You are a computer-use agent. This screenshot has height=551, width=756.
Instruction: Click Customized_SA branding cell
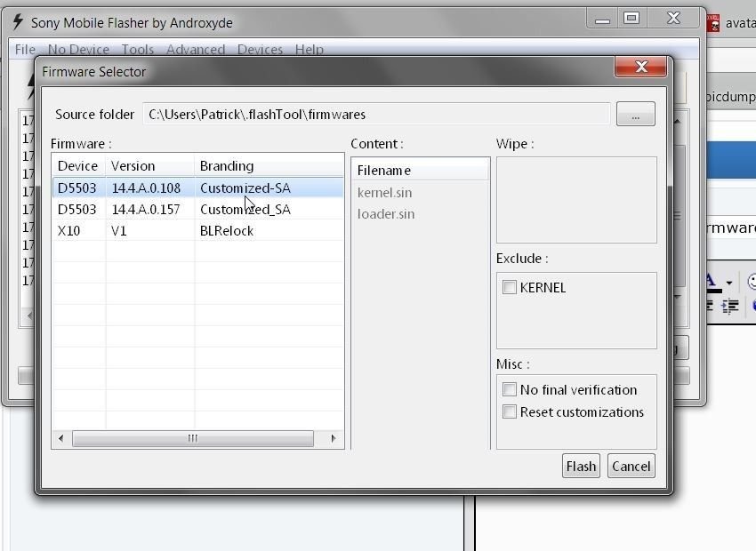[x=245, y=209]
